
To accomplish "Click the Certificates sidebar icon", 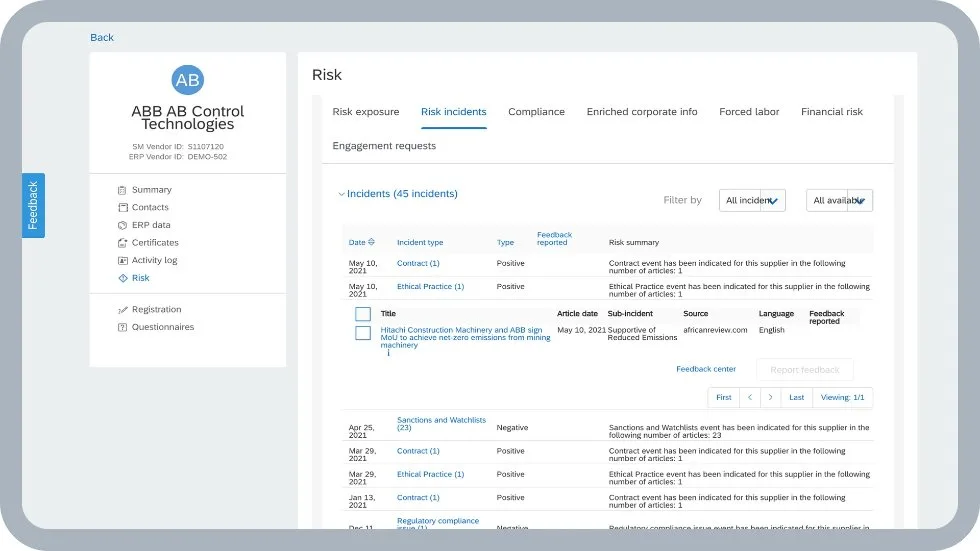I will pos(122,242).
